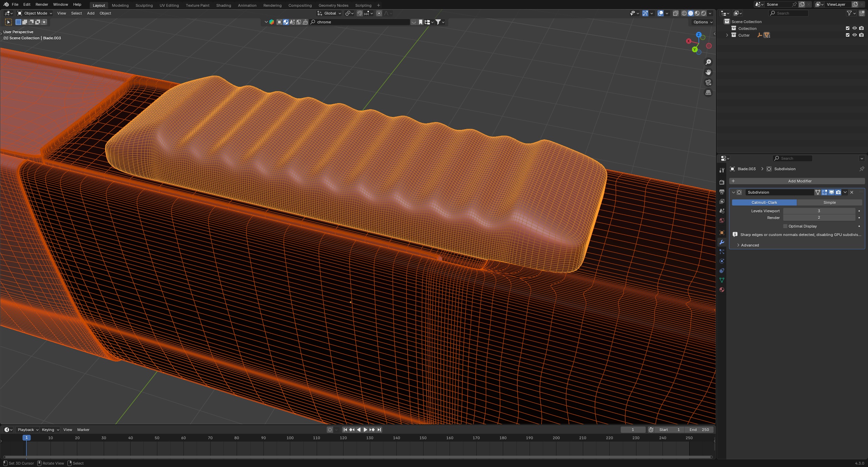
Task: Adjust the Levels Viewport value field
Action: [819, 211]
